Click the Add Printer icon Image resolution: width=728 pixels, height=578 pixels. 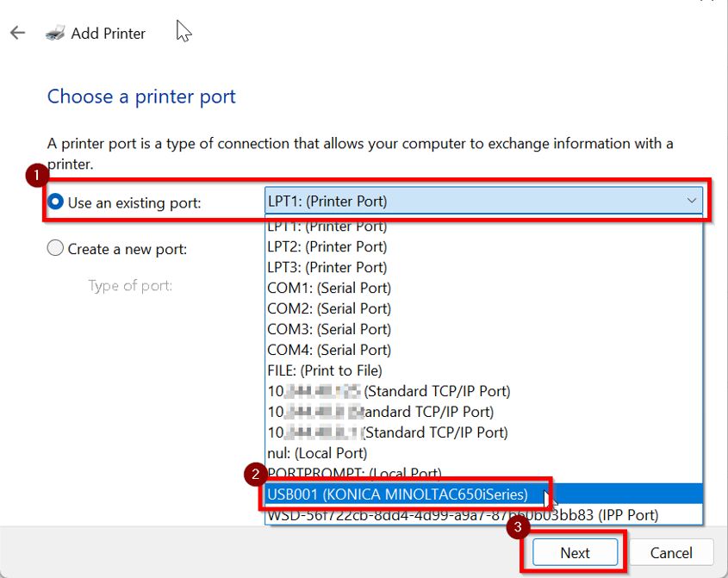(56, 34)
